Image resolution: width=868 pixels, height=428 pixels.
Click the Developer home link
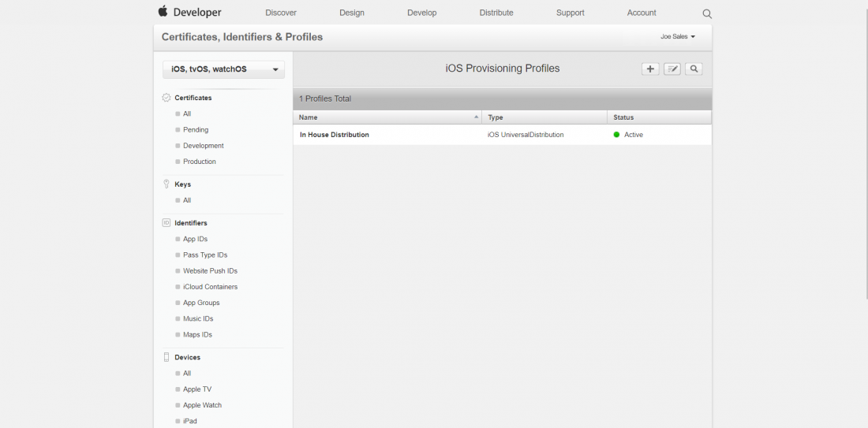coord(197,12)
